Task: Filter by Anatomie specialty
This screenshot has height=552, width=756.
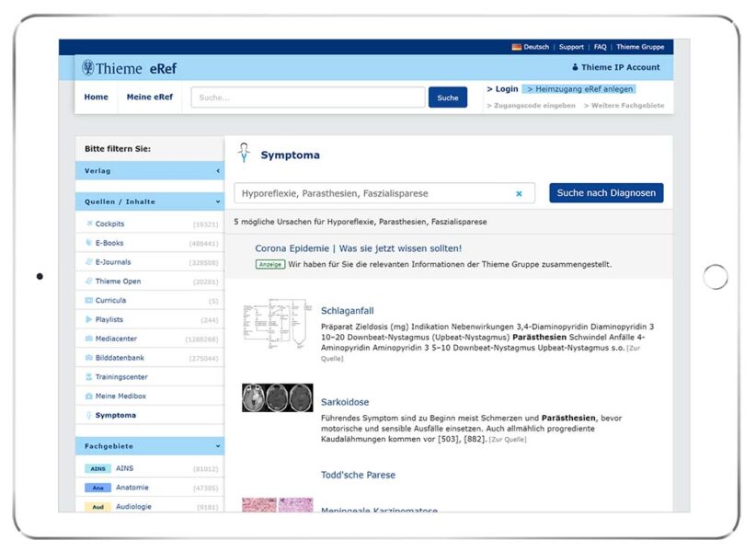Action: click(150, 488)
